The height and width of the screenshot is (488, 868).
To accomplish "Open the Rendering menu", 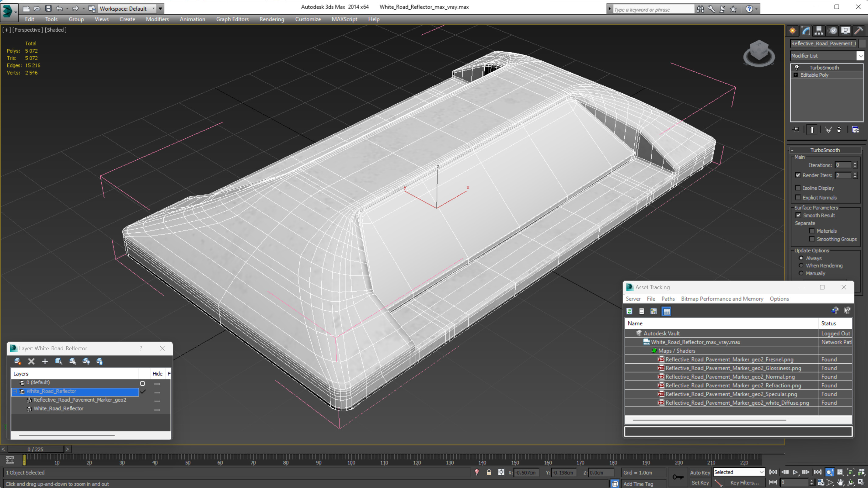I will [272, 19].
